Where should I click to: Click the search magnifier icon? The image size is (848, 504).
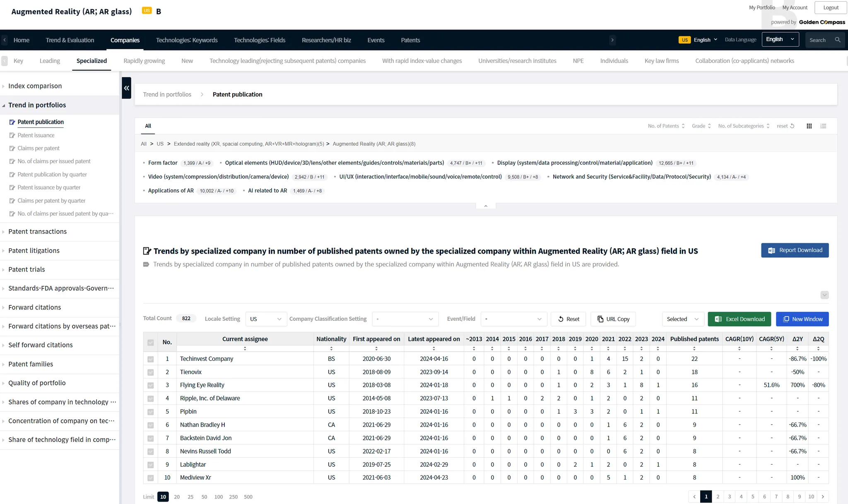click(838, 40)
